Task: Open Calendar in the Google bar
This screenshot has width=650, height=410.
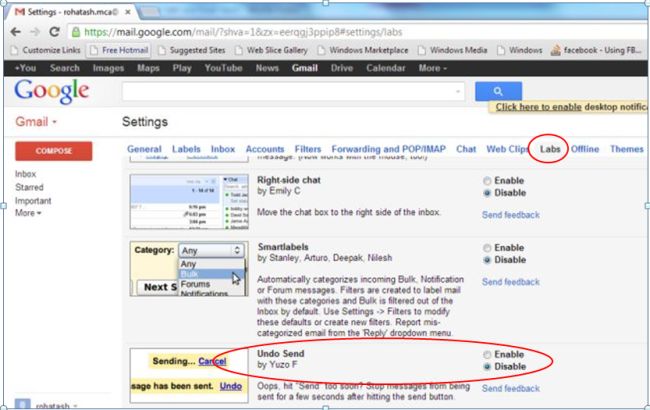Action: click(x=386, y=68)
